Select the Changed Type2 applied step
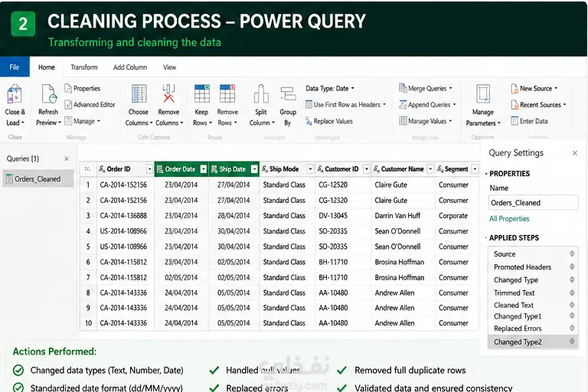 (x=533, y=341)
